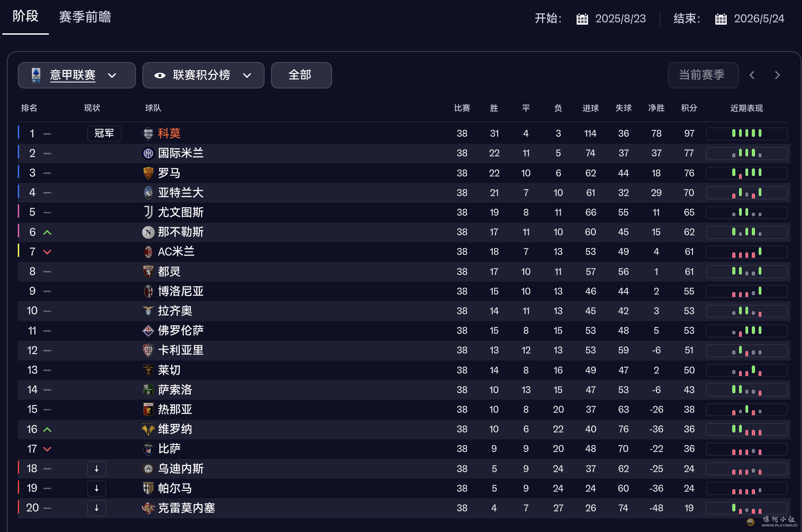Toggle the eye icon in 联赛积分榜 selector
The width and height of the screenshot is (802, 532).
pos(160,75)
